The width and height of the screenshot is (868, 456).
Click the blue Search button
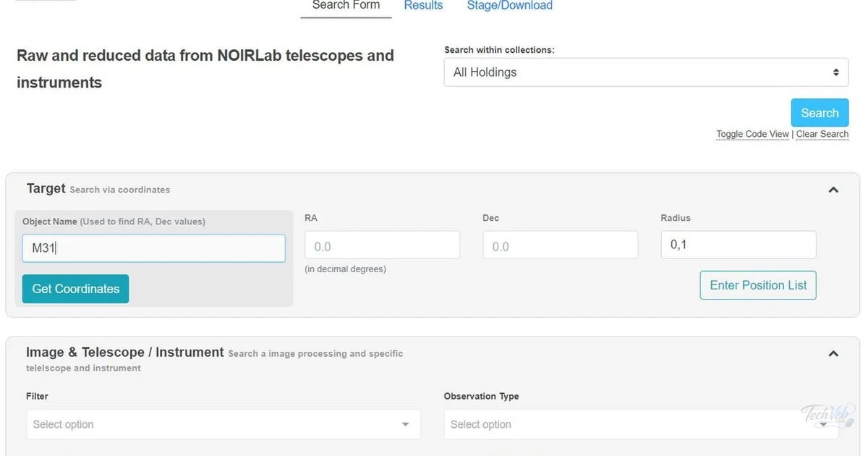point(820,113)
